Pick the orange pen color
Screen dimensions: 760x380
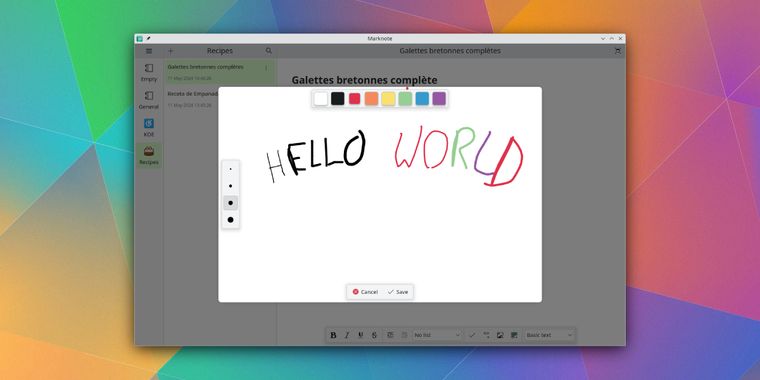372,98
